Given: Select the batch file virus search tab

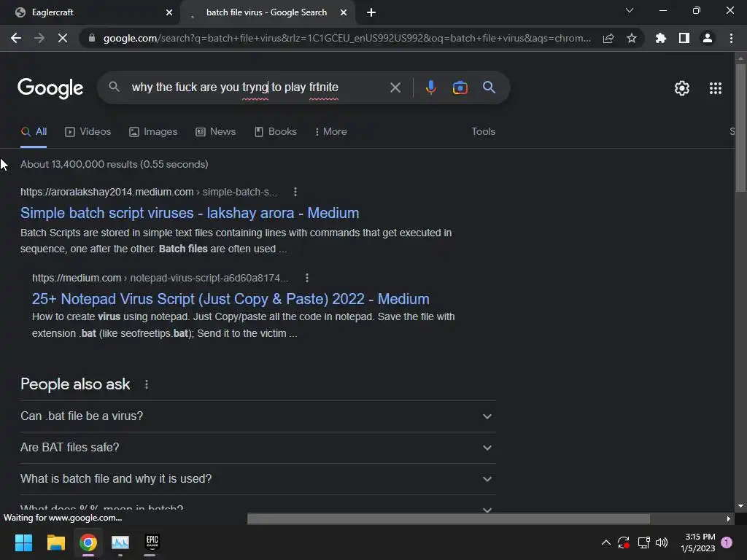Looking at the screenshot, I should 267,12.
